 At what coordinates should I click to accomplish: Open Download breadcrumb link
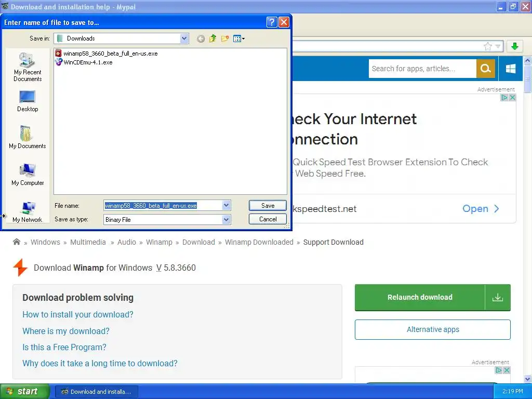[x=198, y=242]
